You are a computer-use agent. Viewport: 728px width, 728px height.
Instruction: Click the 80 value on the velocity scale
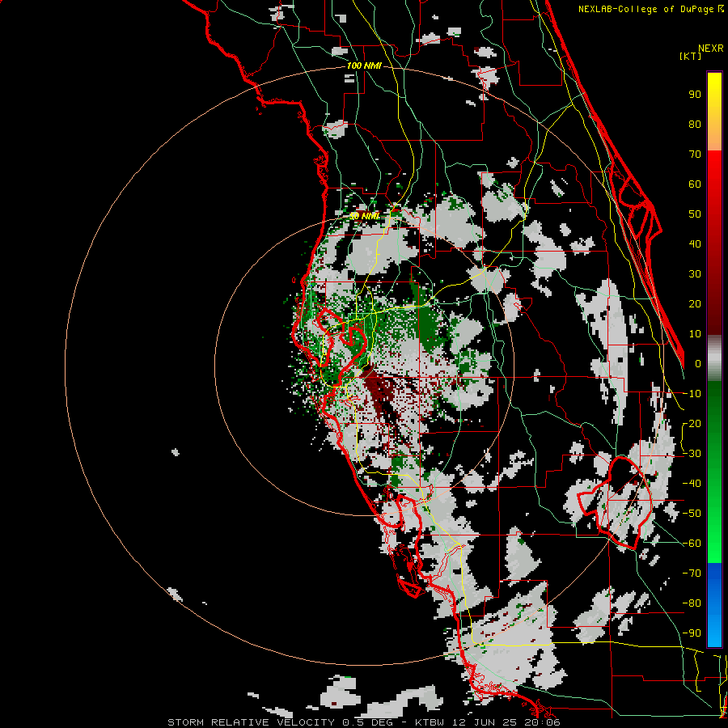[695, 125]
